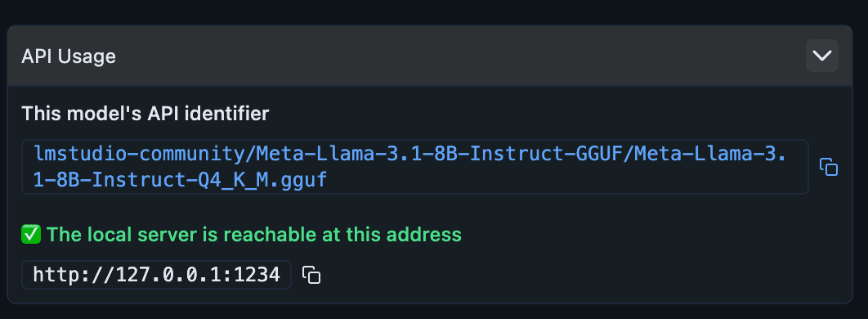Select the http://127.0.0.1:1234 address field

click(157, 275)
